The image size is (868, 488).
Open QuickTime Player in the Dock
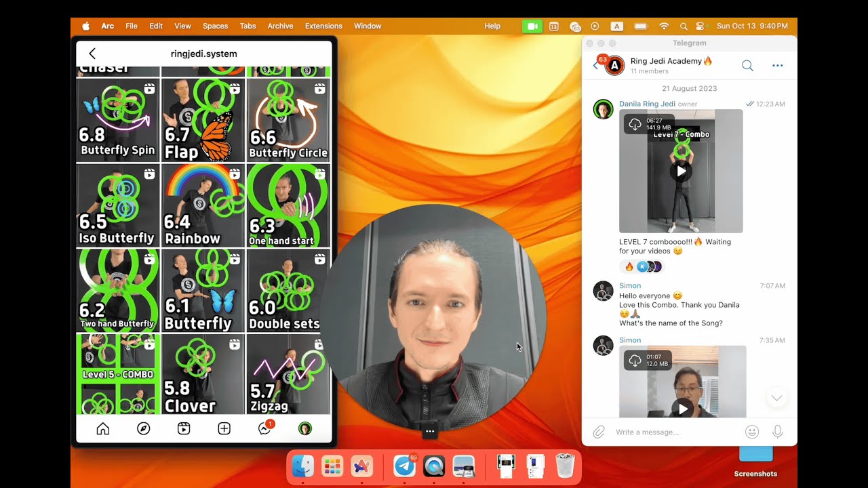pos(434,466)
